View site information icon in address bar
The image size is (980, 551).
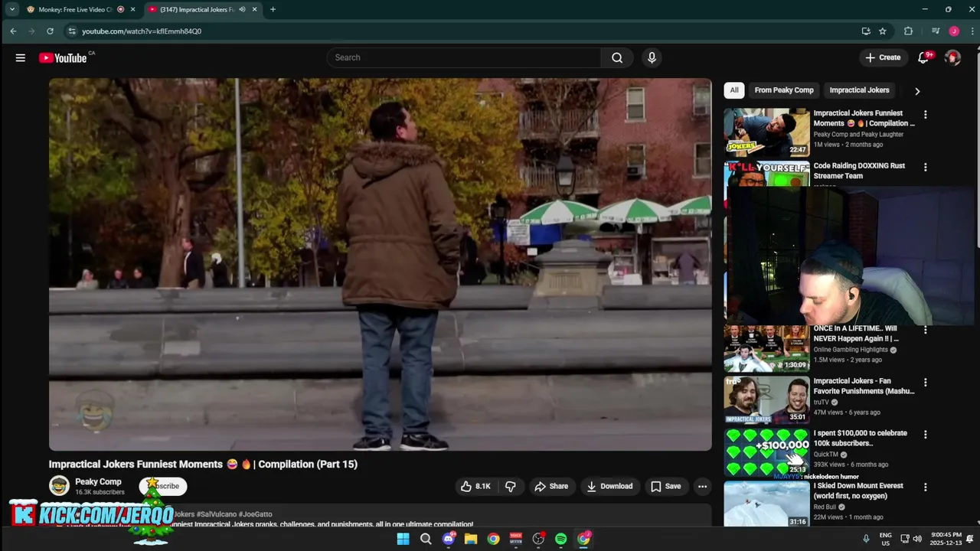(72, 31)
